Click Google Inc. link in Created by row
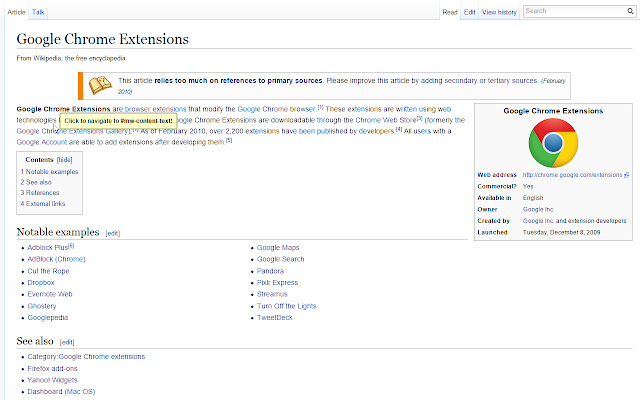 click(538, 221)
